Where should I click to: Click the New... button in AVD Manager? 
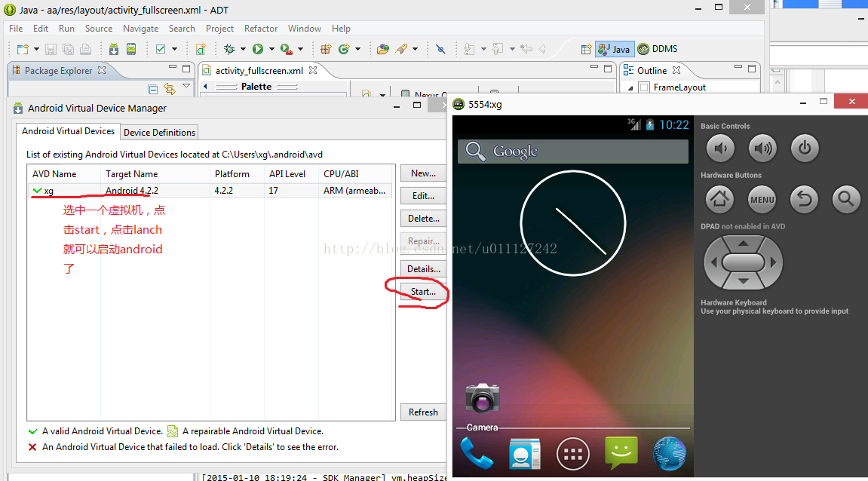point(424,173)
